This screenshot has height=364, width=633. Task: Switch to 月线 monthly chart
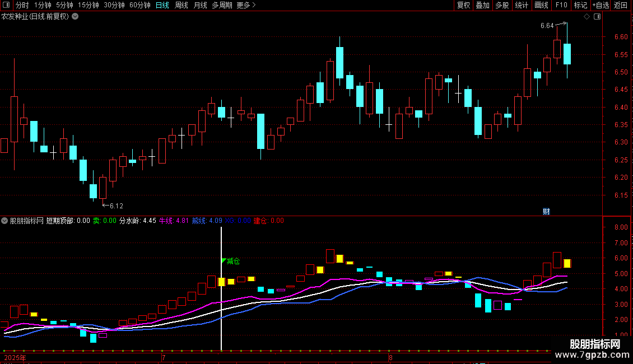pos(200,5)
